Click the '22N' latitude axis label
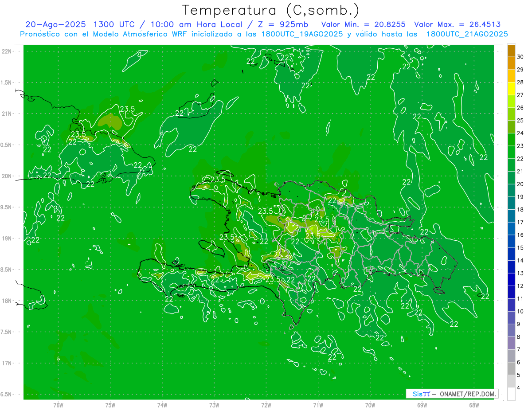The height and width of the screenshot is (411, 532). (x=7, y=51)
